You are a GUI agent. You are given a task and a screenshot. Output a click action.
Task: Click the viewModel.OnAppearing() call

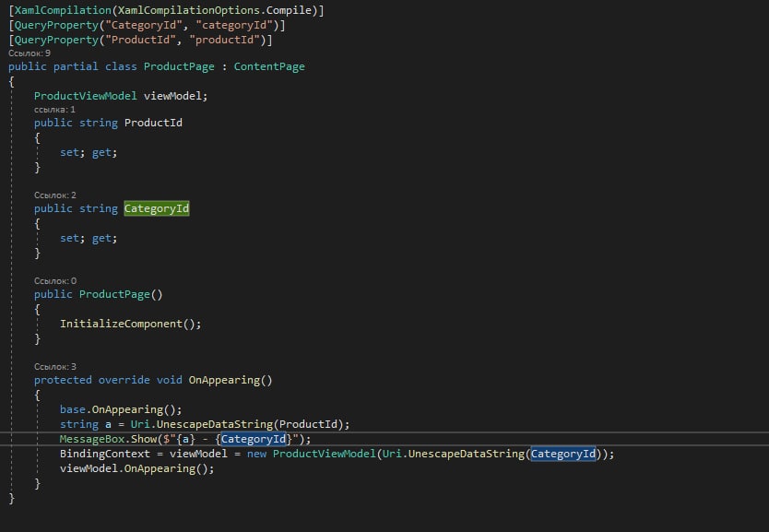click(136, 468)
